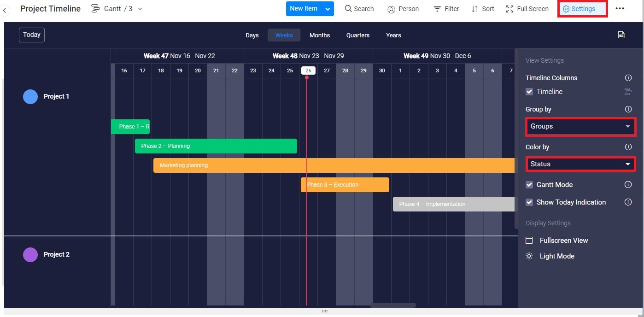Click the Today button
This screenshot has height=317, width=644.
(32, 35)
